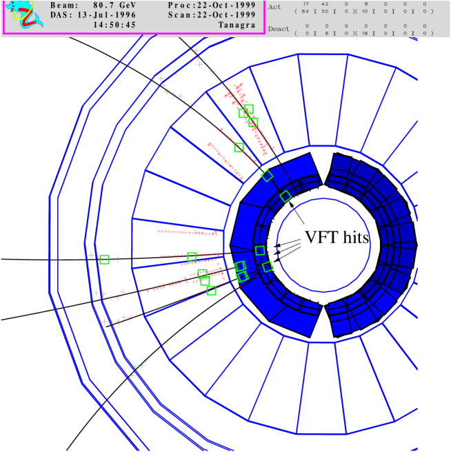The height and width of the screenshot is (476, 451).
Task: Select the Proc date 22-Oct-1999
Action: [221, 5]
